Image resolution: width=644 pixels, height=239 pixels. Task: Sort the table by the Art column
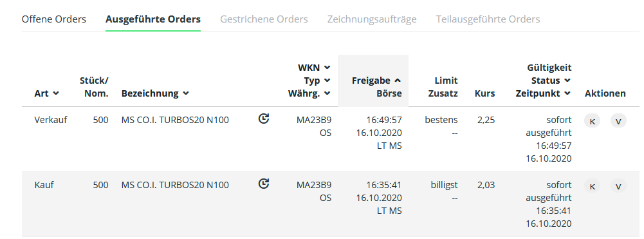click(x=46, y=93)
